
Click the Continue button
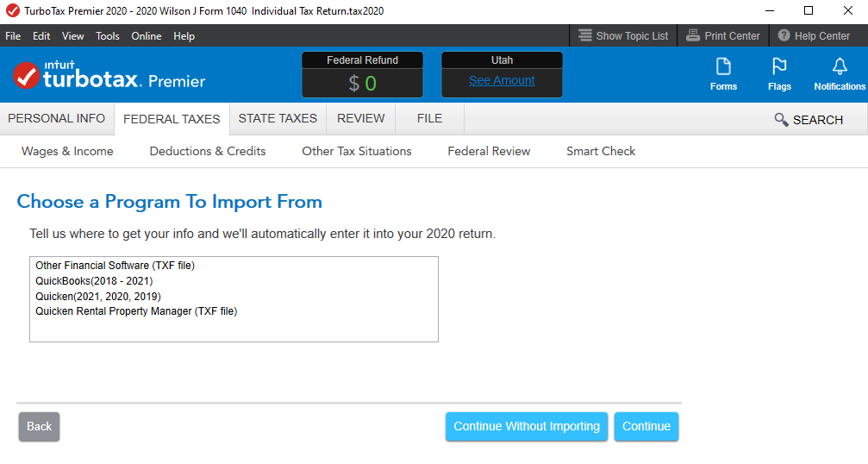tap(646, 426)
